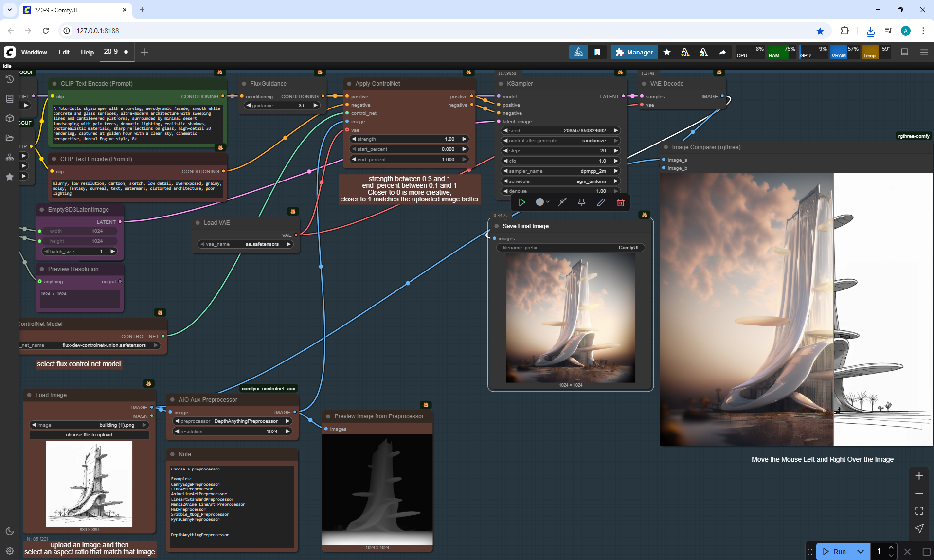
Task: Expand the Run button options dropdown
Action: click(860, 552)
